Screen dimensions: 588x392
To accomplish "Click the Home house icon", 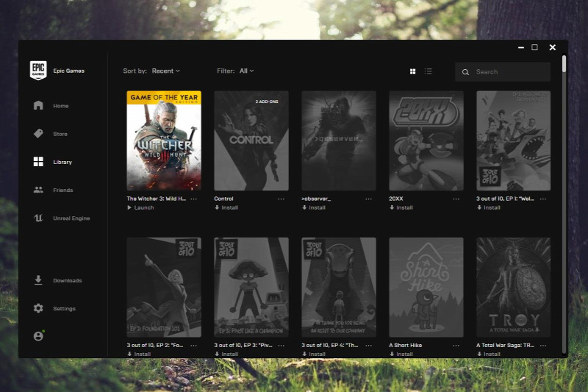I will (38, 105).
